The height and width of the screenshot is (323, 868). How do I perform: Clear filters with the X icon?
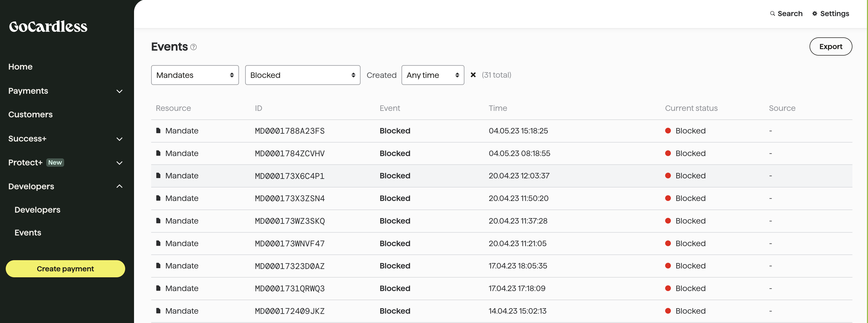pos(473,75)
